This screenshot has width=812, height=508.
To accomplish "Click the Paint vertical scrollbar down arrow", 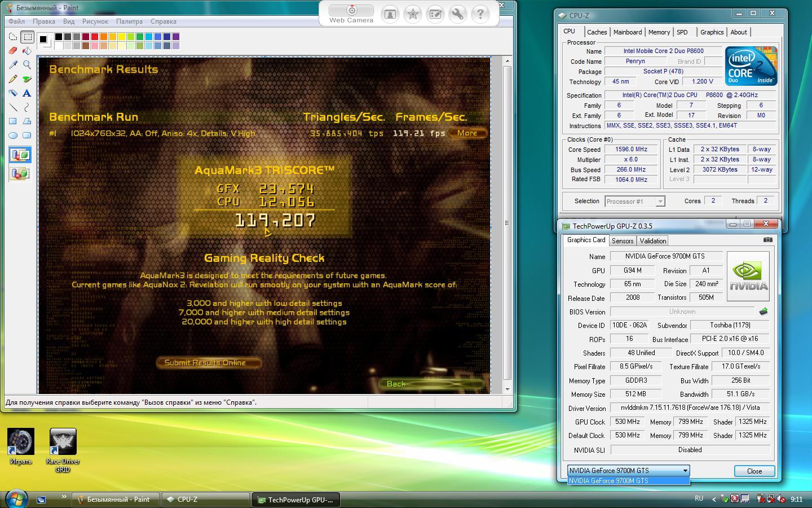I will (507, 389).
